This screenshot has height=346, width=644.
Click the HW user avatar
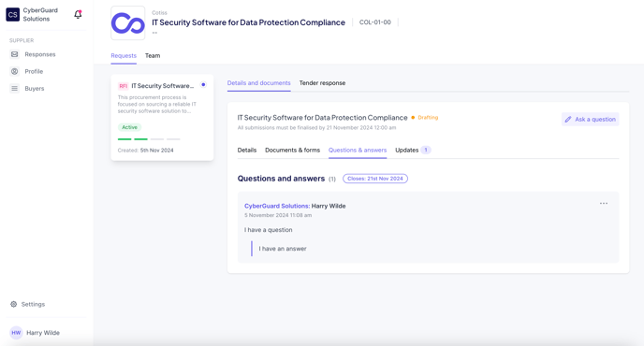[16, 333]
